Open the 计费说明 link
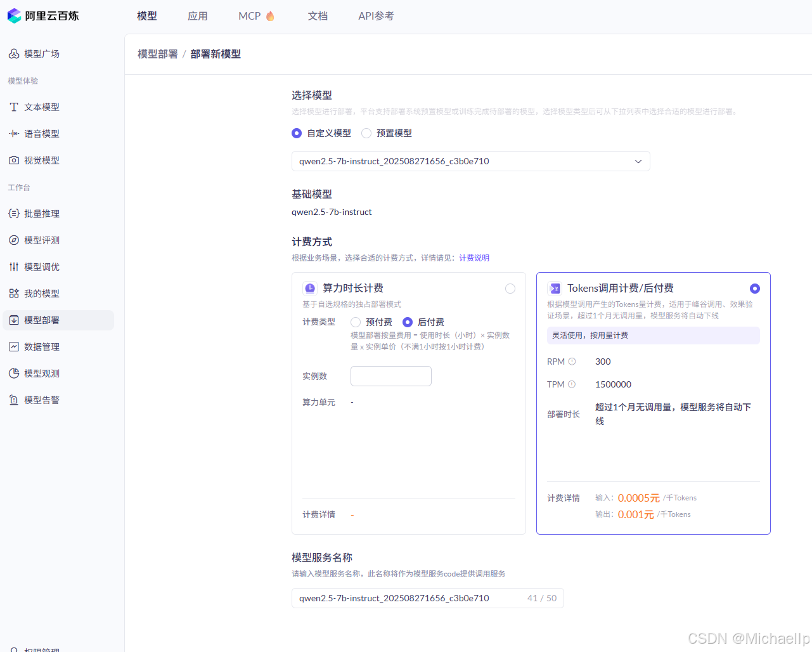 coord(474,258)
